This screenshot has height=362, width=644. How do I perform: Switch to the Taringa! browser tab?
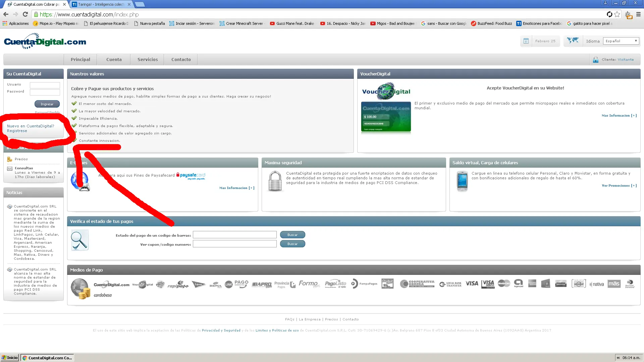tap(101, 4)
